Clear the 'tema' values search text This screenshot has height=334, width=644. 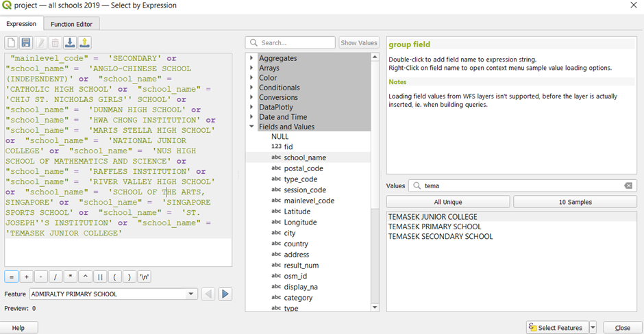[628, 185]
